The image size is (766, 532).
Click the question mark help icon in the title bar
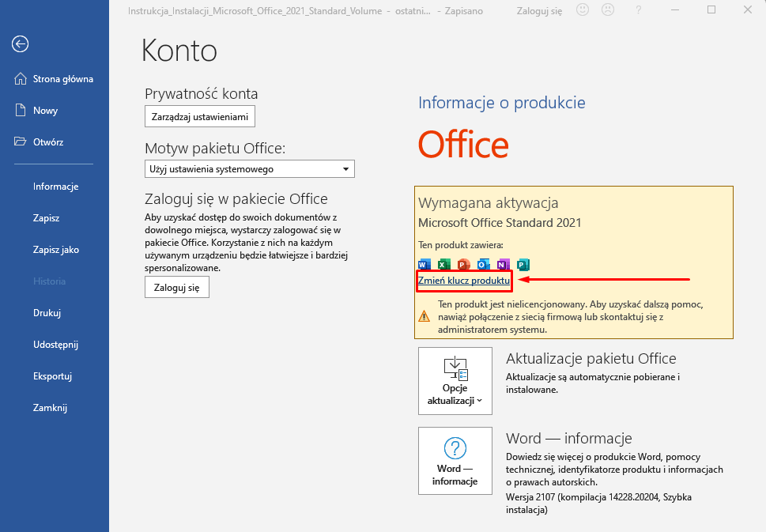(x=639, y=10)
